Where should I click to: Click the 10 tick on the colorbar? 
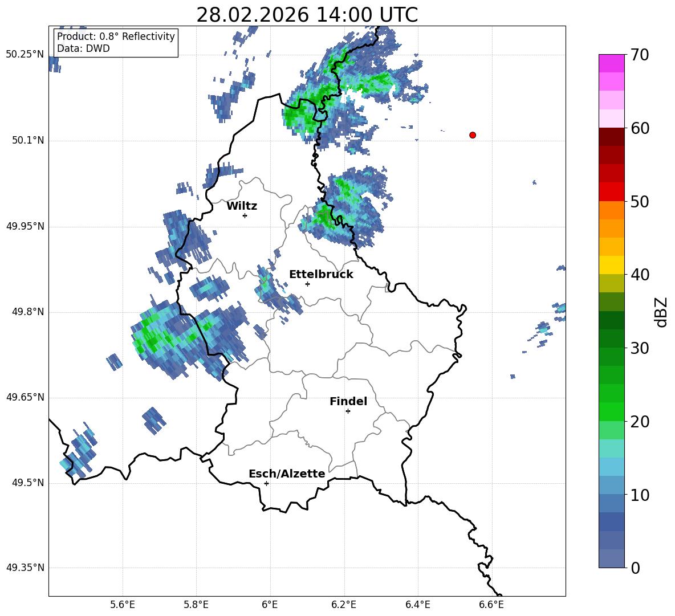640,495
